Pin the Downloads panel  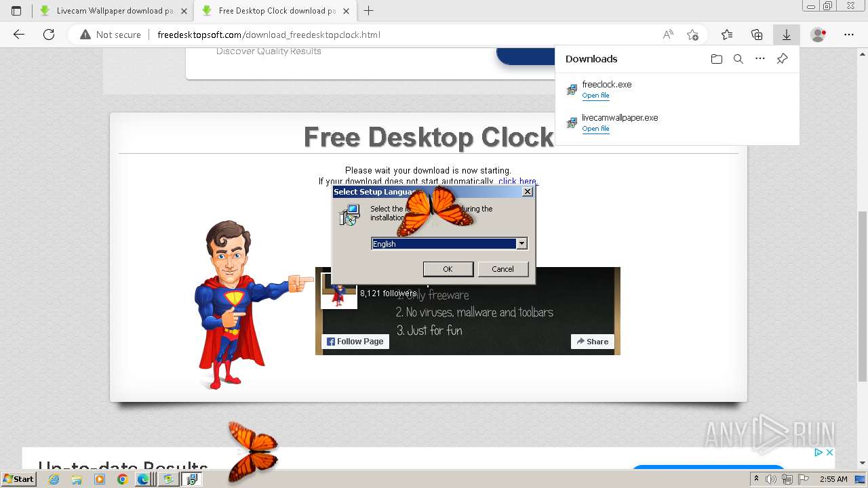tap(782, 59)
